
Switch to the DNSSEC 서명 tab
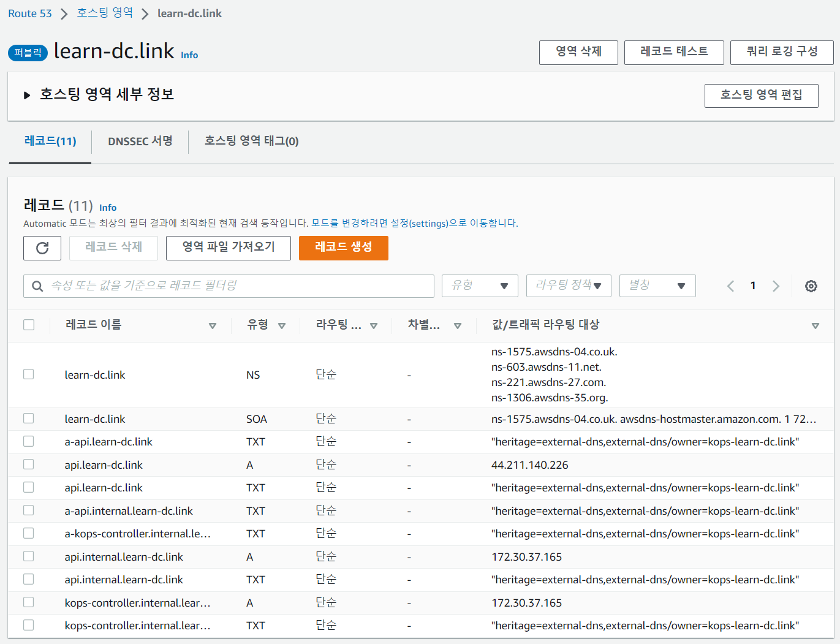coord(140,142)
